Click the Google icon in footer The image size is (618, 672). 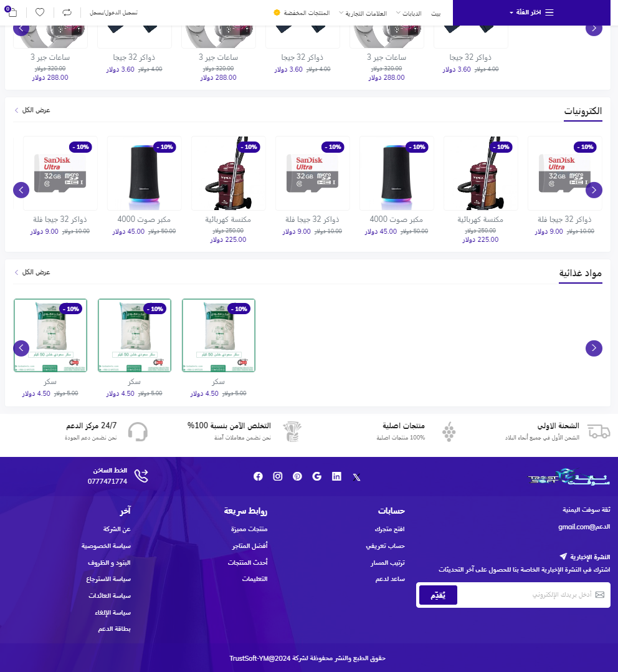(x=317, y=476)
